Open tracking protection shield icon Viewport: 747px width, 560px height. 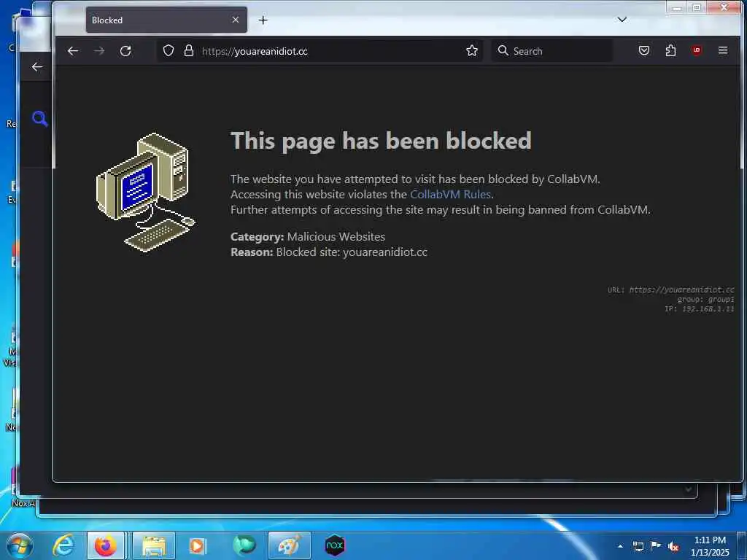point(169,50)
